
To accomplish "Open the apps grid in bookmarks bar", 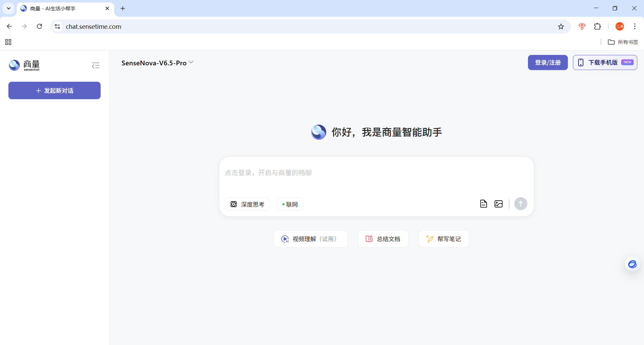I will [8, 42].
